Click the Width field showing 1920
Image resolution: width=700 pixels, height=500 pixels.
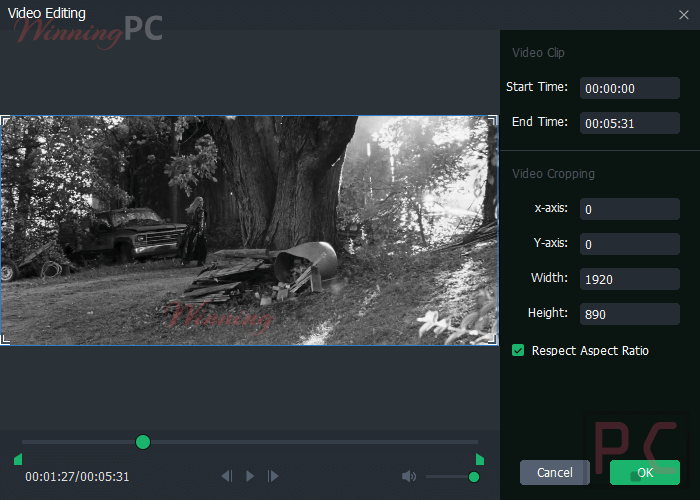click(629, 279)
